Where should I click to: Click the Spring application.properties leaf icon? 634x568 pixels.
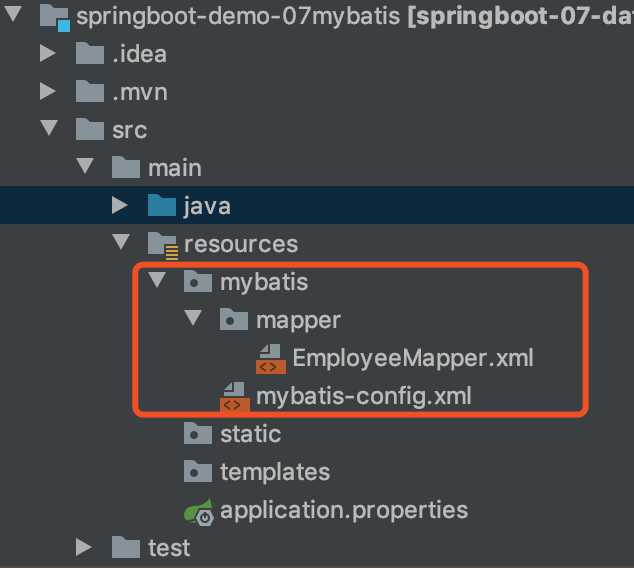(x=199, y=512)
